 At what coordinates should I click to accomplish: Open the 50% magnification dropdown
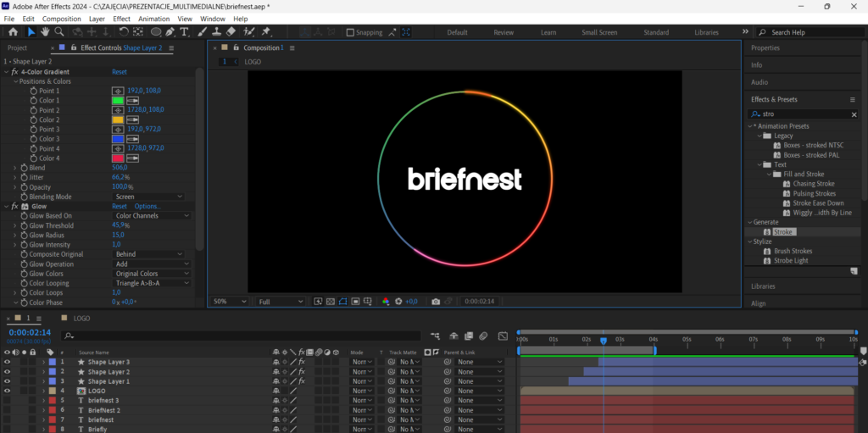[230, 301]
